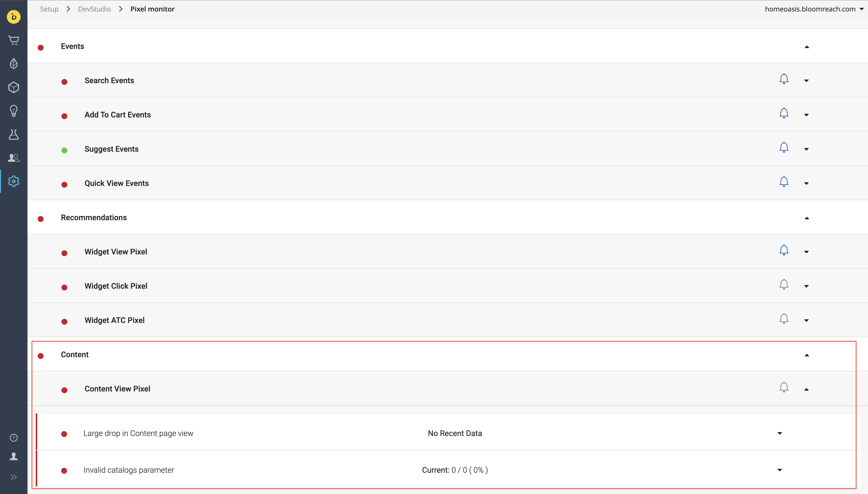
Task: Open the lightbulb insights sidebar icon
Action: (x=13, y=111)
